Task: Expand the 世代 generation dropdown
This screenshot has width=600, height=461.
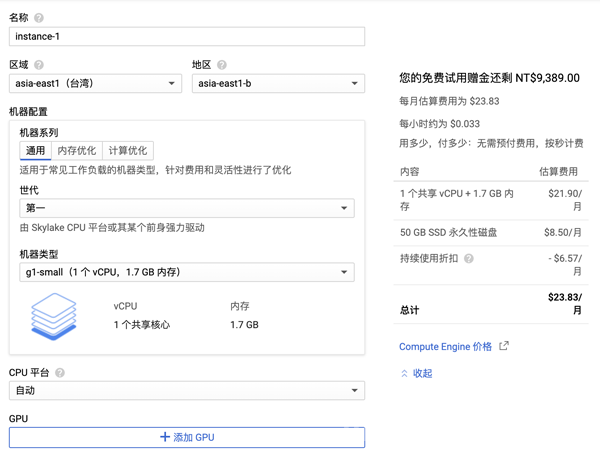Action: coord(186,208)
